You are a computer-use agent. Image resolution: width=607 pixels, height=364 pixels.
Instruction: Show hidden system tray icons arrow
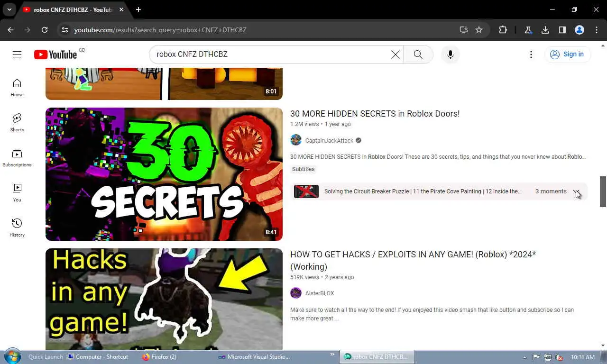point(524,357)
